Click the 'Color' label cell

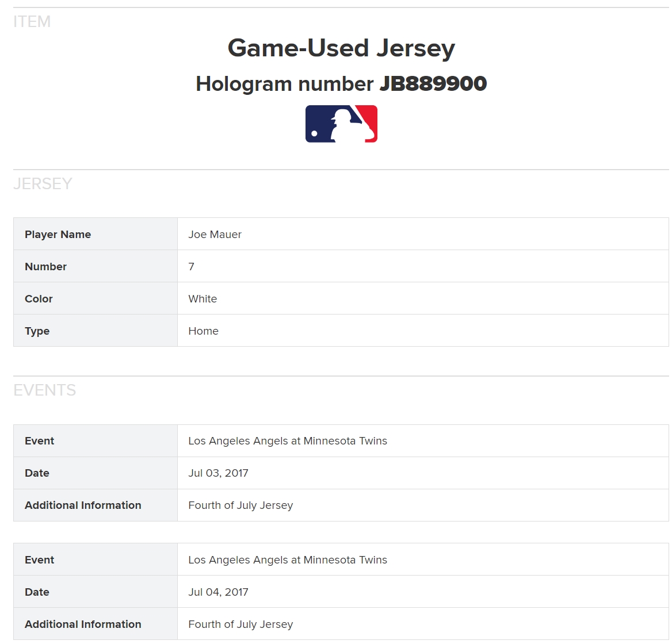click(x=95, y=298)
